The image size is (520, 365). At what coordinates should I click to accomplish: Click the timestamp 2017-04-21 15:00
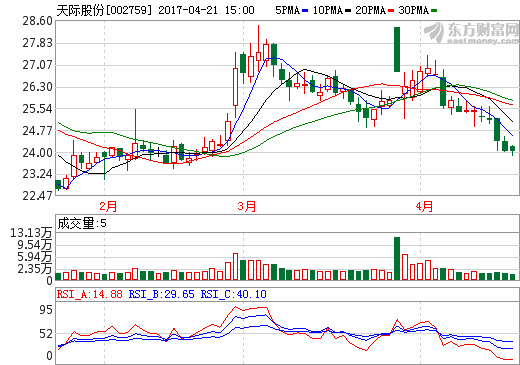coord(206,10)
